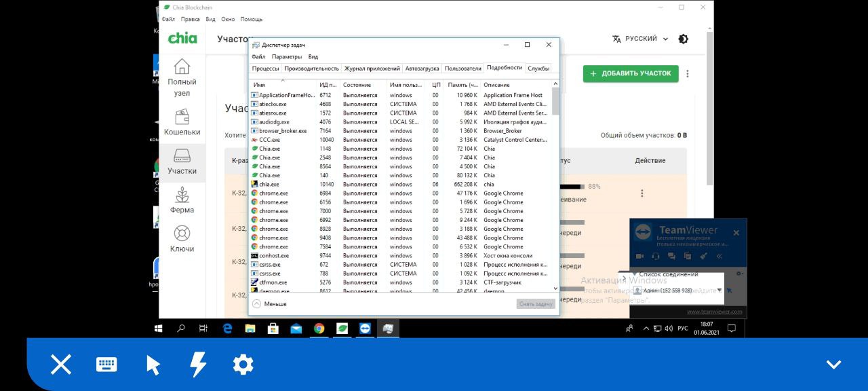Open the on-screen keyboard in the blue toolbar
This screenshot has width=868, height=391.
[x=106, y=365]
